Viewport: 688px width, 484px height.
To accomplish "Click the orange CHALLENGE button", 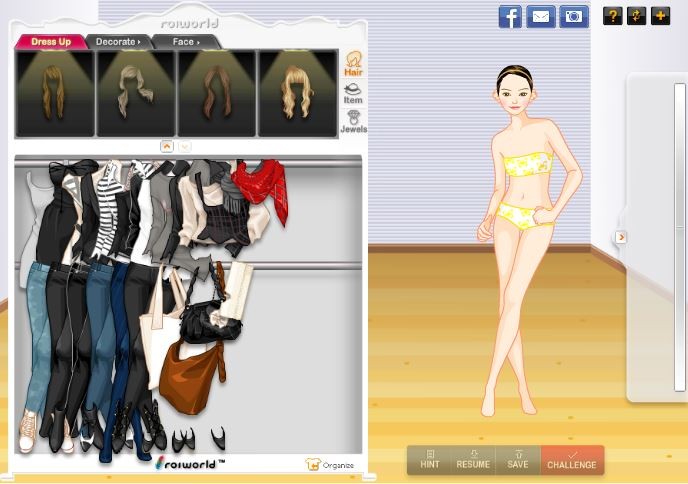I will (572, 460).
